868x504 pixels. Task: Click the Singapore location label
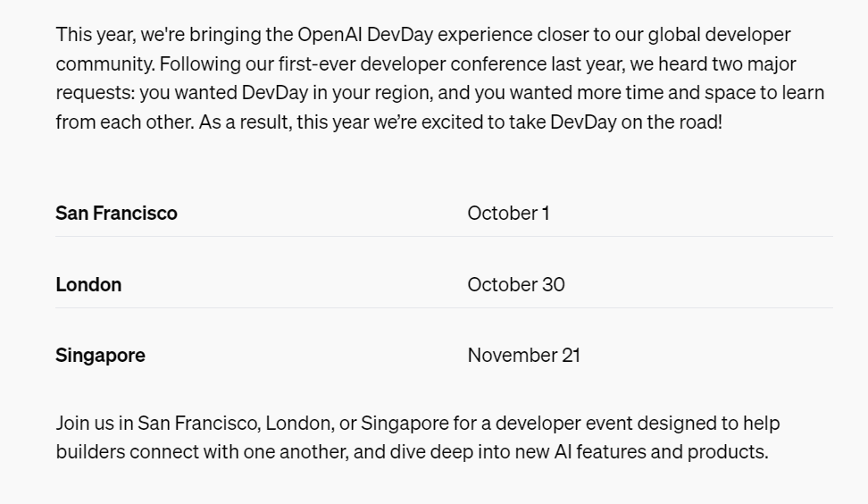[x=100, y=356]
